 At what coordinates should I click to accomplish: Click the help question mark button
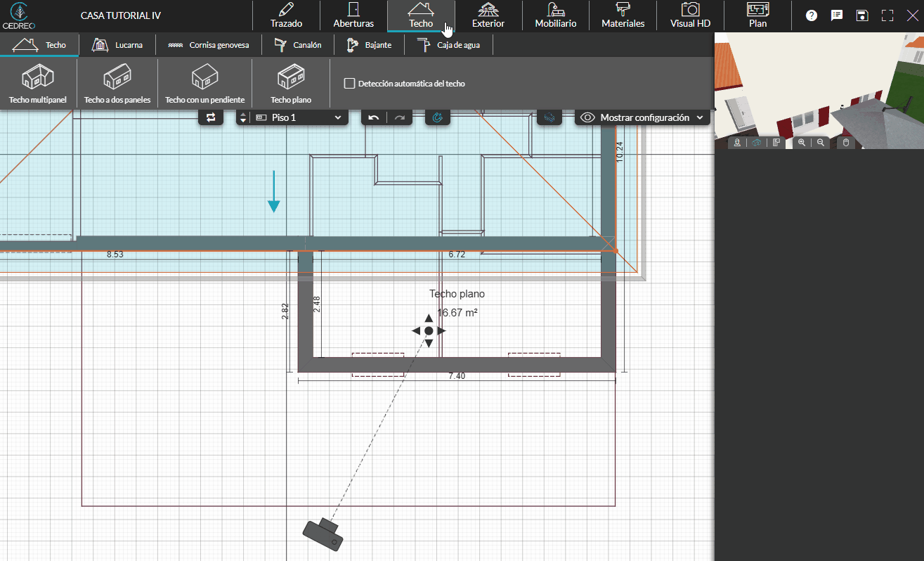811,15
